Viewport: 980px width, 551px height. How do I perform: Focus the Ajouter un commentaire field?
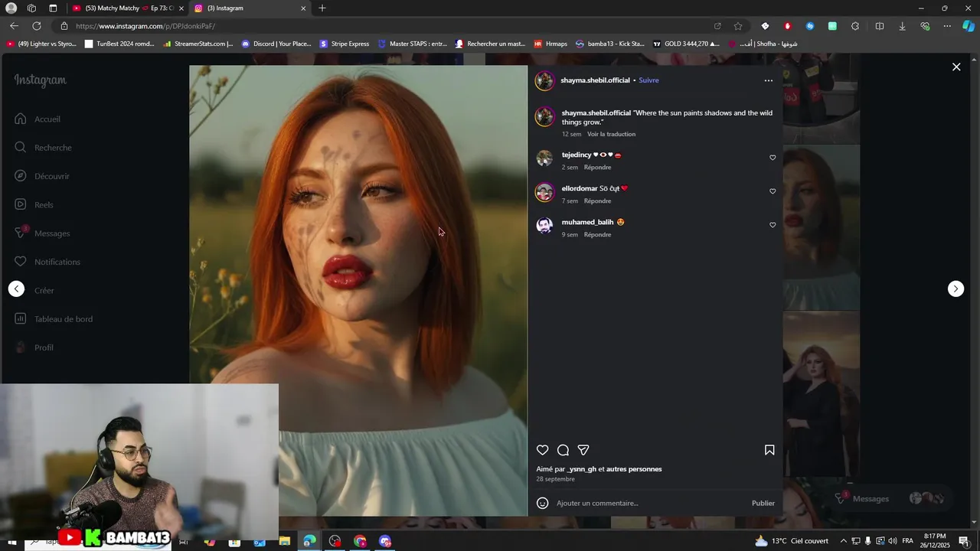651,503
